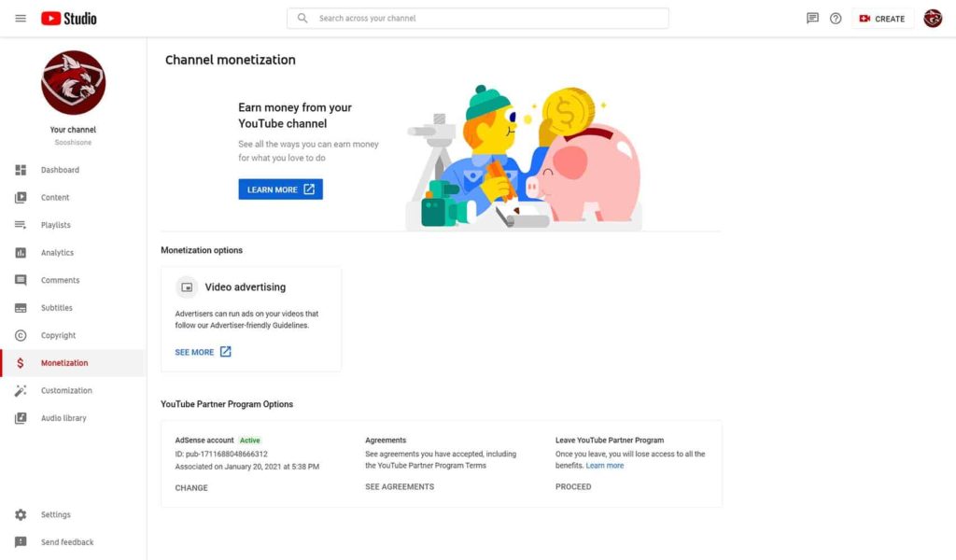Navigate to Analytics section
Screen dimensions: 956x560
click(x=57, y=252)
